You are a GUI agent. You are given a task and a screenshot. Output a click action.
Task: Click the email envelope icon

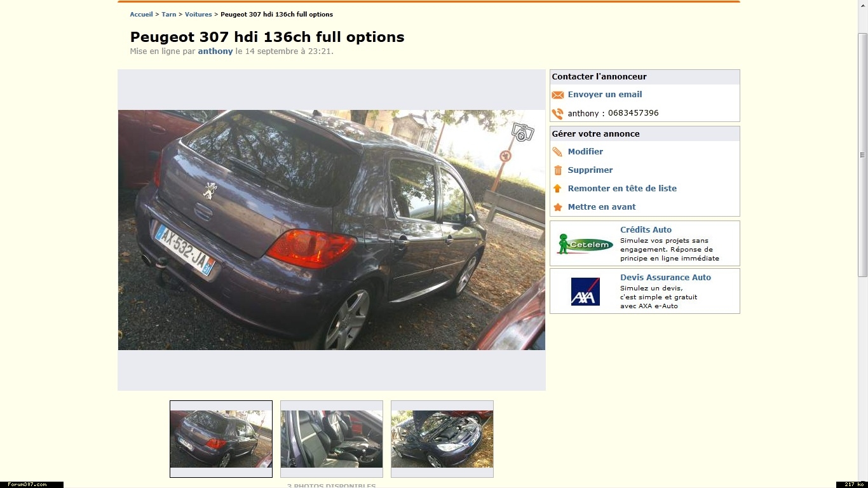tap(557, 95)
